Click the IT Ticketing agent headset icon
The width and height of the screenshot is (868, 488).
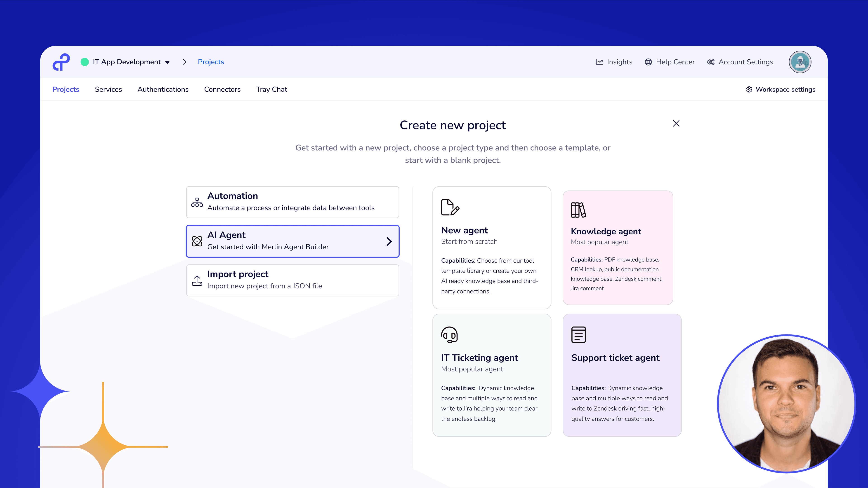pos(450,335)
